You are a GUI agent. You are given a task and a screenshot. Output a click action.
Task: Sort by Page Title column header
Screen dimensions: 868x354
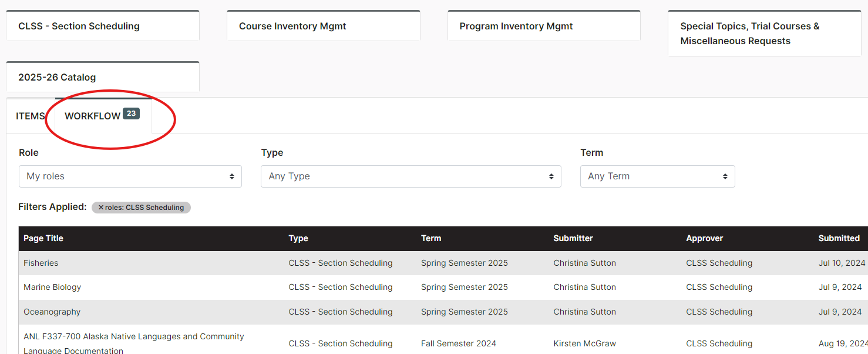coord(43,238)
